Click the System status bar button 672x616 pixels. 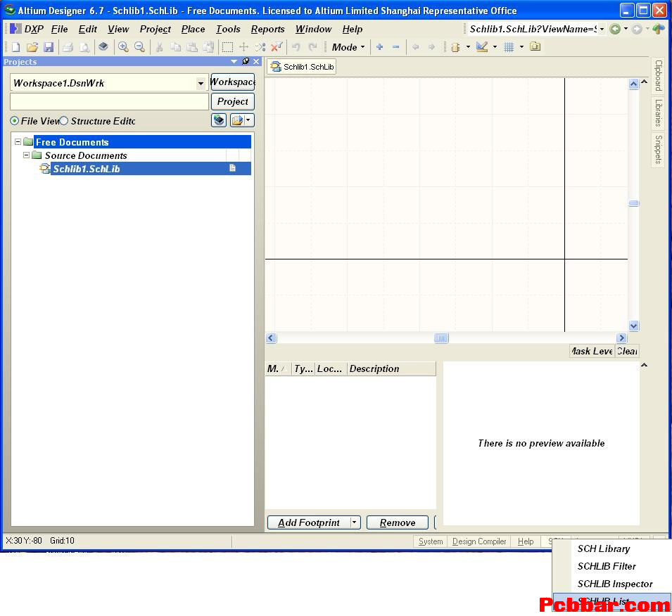pyautogui.click(x=431, y=541)
